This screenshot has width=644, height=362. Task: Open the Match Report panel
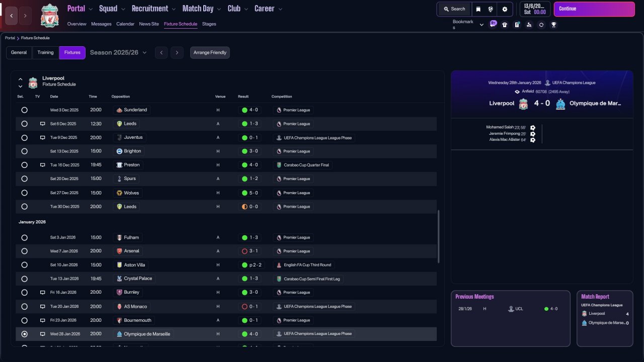pyautogui.click(x=605, y=318)
